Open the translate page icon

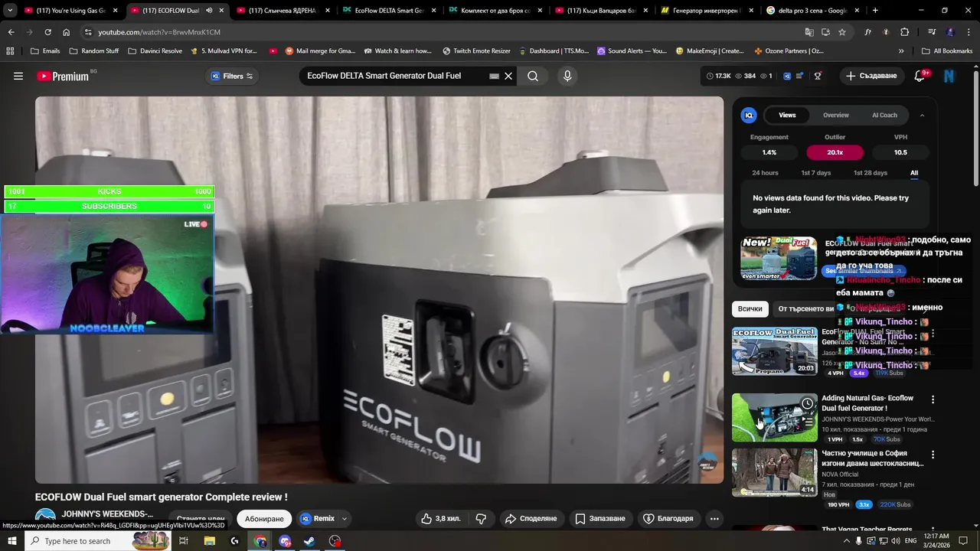[809, 32]
